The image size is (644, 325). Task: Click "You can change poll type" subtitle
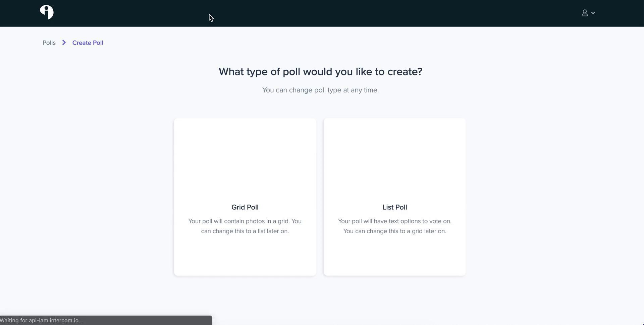[320, 90]
